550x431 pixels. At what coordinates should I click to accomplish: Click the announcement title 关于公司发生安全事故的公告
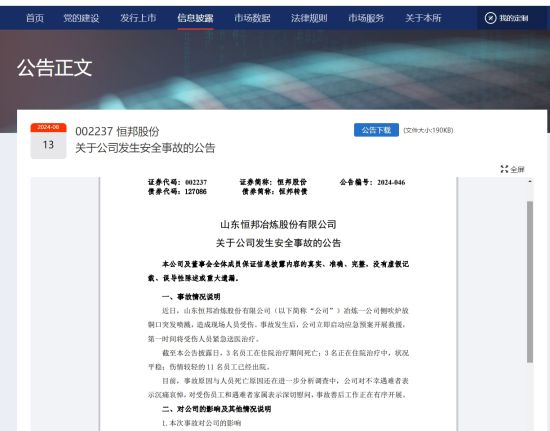click(x=145, y=148)
